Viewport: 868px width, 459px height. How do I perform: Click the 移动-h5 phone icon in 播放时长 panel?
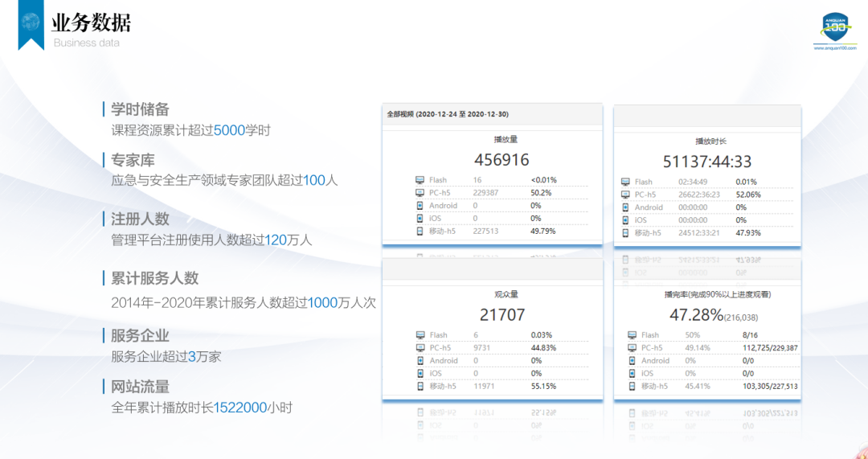pos(625,233)
